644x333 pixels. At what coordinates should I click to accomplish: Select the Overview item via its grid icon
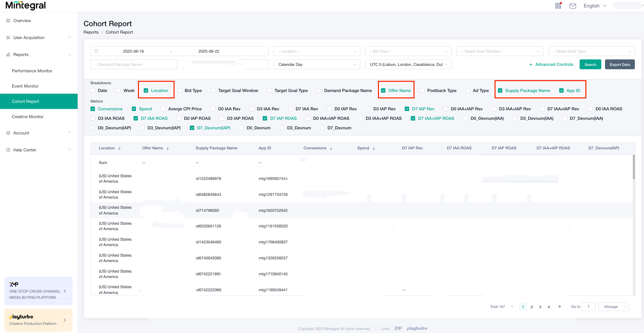pyautogui.click(x=8, y=20)
